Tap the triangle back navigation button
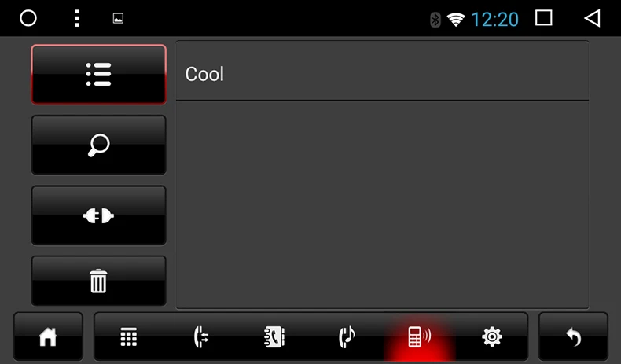This screenshot has height=364, width=621. point(592,18)
